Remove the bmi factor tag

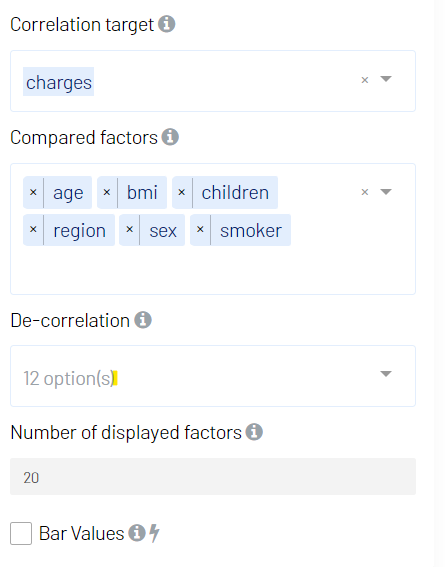point(107,192)
